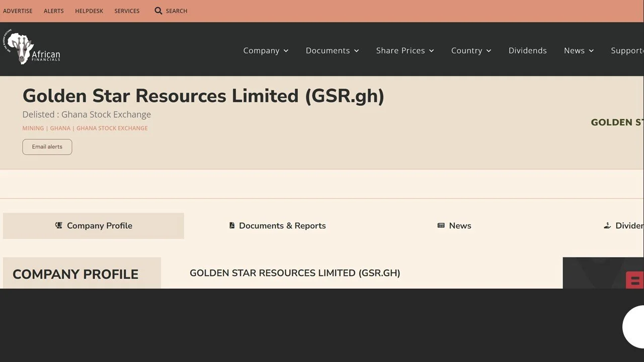This screenshot has width=644, height=362.
Task: Click the News tab newspaper icon
Action: pos(441,225)
